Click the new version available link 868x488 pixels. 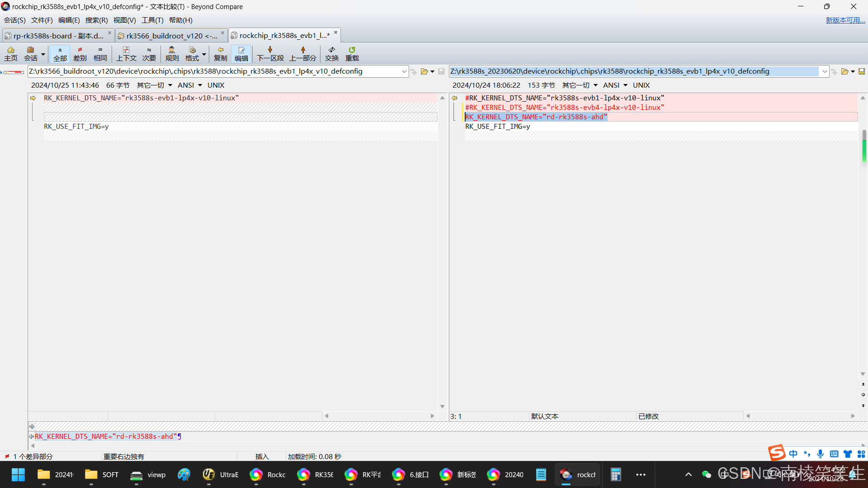pyautogui.click(x=844, y=20)
